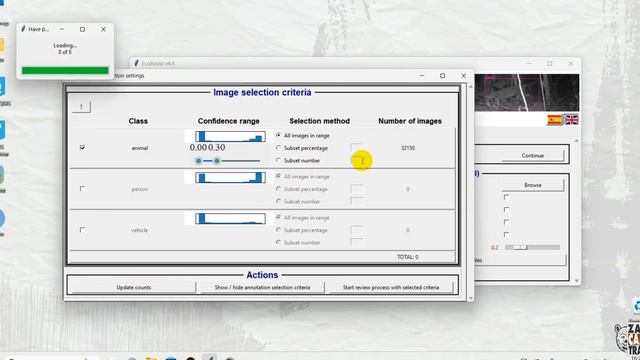
Task: Select All images in range for vehicle
Action: pyautogui.click(x=278, y=218)
